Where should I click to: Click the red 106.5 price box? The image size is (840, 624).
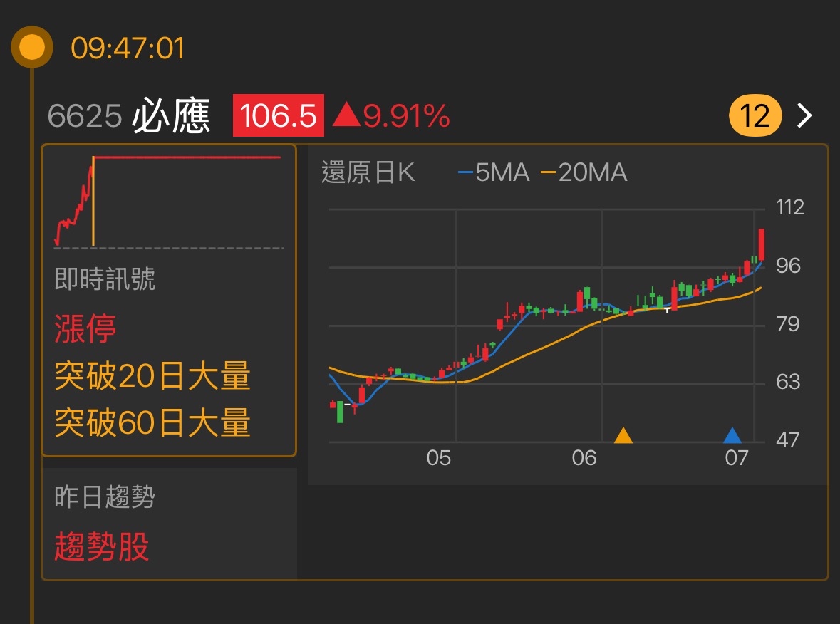[x=279, y=115]
